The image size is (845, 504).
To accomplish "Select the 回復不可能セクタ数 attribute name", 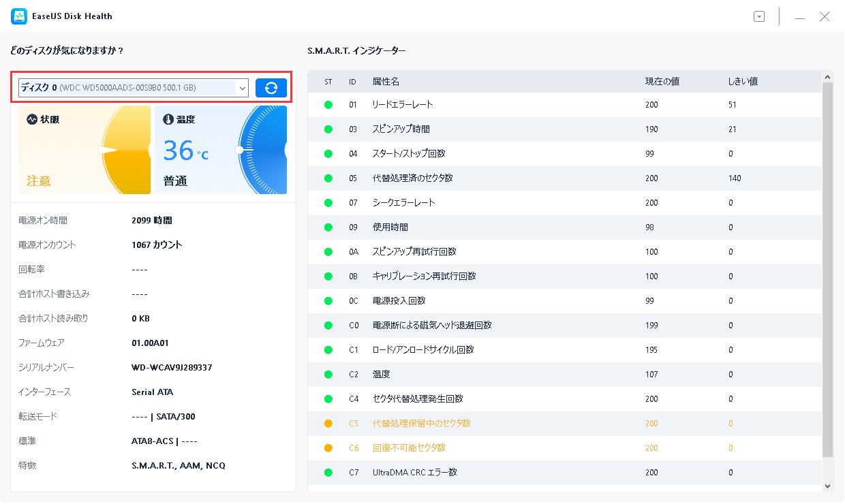I will point(409,448).
